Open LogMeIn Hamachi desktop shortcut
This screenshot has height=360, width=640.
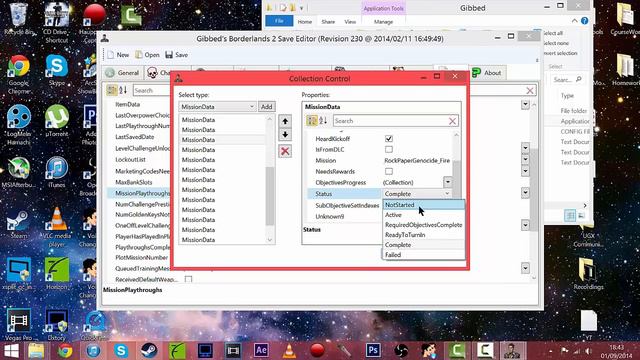tap(19, 125)
